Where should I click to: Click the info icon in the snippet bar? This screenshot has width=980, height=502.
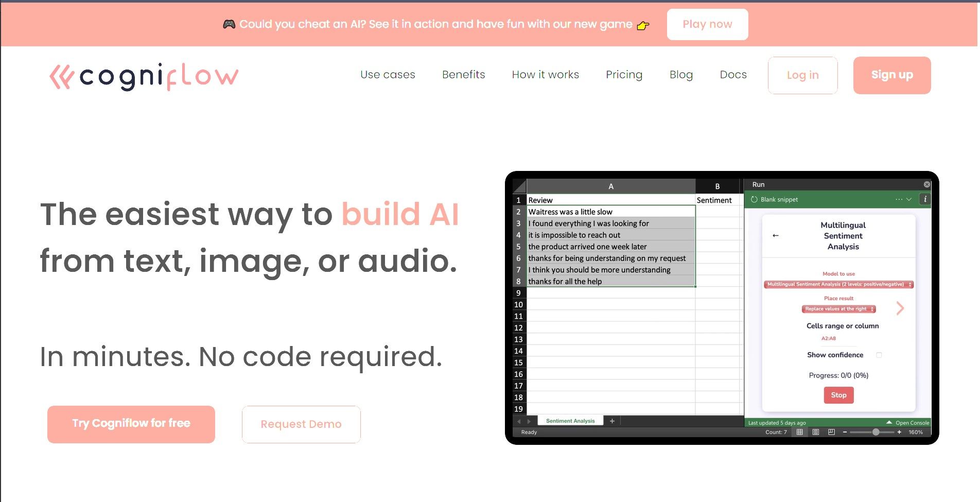(925, 199)
